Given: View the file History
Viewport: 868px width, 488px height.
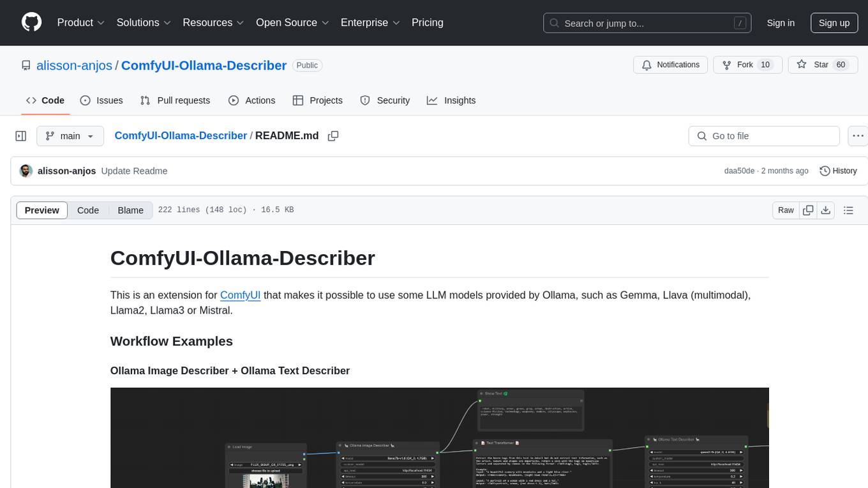Looking at the screenshot, I should click(838, 171).
